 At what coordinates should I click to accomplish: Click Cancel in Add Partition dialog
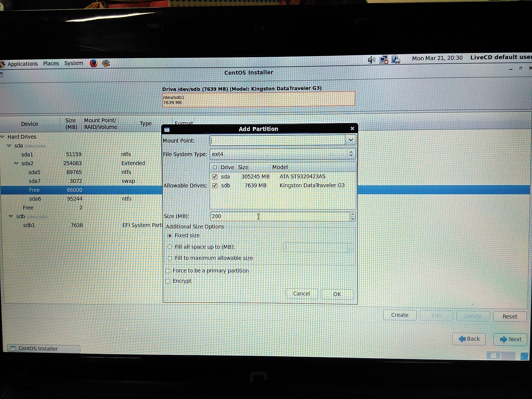pyautogui.click(x=302, y=294)
